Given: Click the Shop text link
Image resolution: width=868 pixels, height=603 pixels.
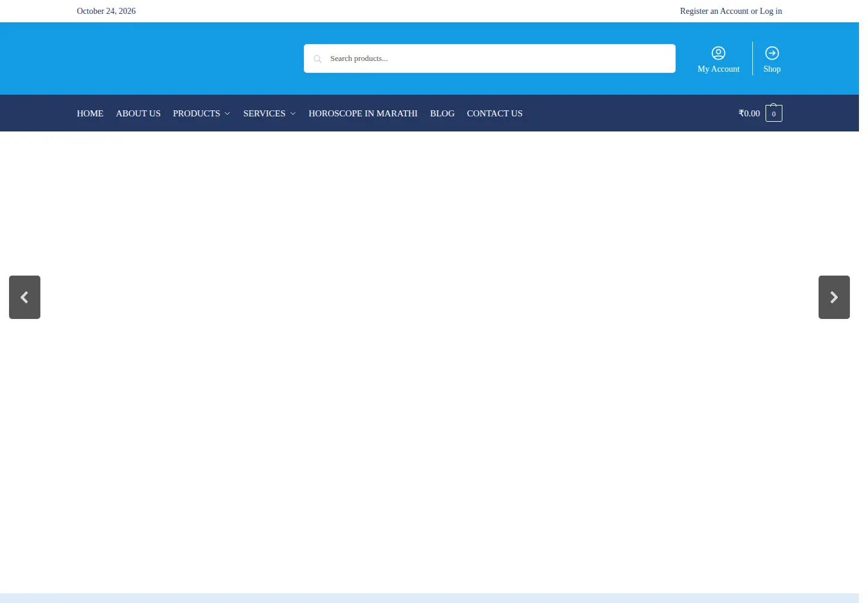Looking at the screenshot, I should [x=772, y=69].
